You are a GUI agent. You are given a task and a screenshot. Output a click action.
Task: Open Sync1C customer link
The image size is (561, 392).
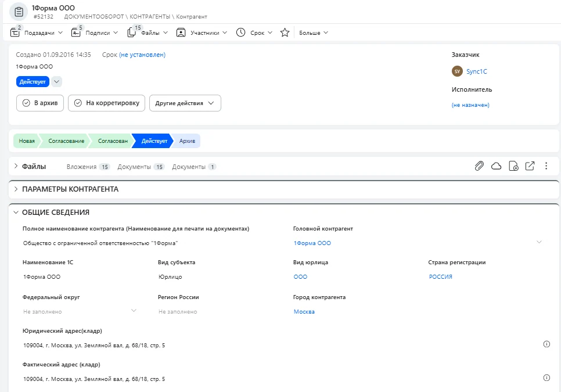[477, 71]
